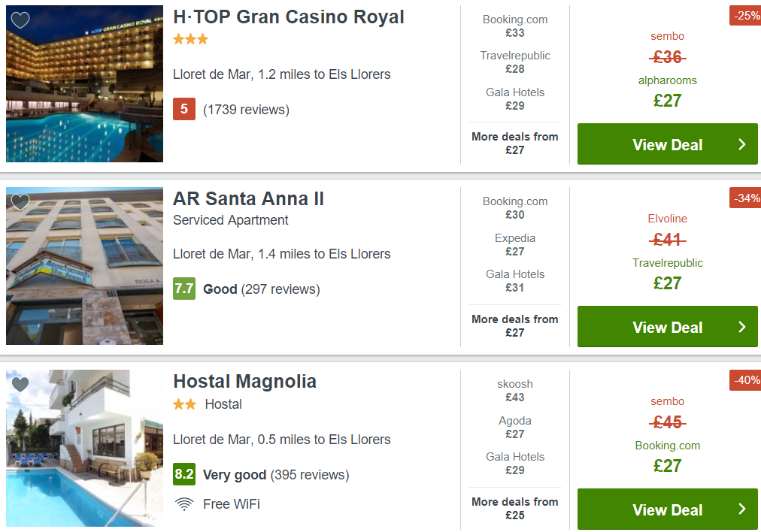Screen dimensions: 761x532
Task: Click the -25% discount tag
Action: click(745, 16)
